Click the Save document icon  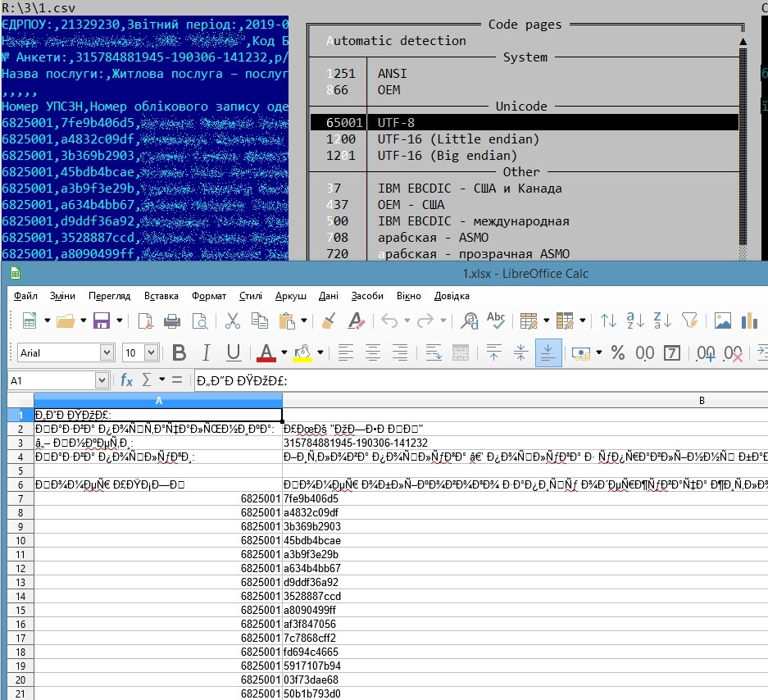tap(102, 320)
